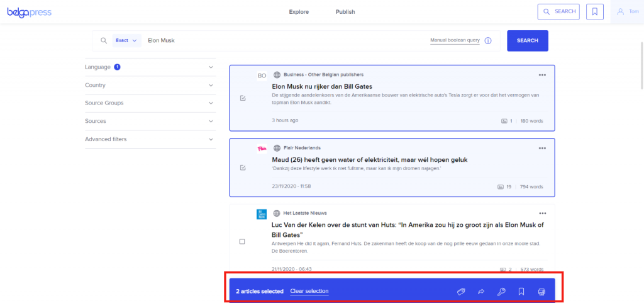
Task: Expand the Country filter
Action: (x=150, y=85)
